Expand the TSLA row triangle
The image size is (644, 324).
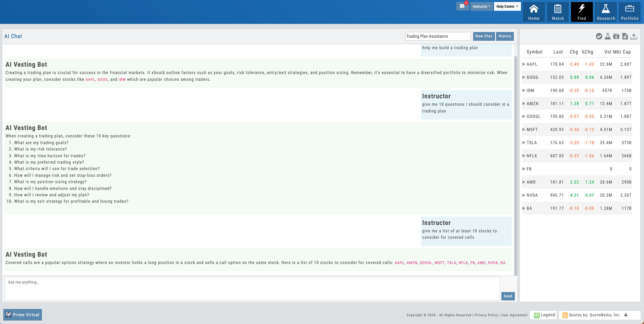pyautogui.click(x=524, y=142)
